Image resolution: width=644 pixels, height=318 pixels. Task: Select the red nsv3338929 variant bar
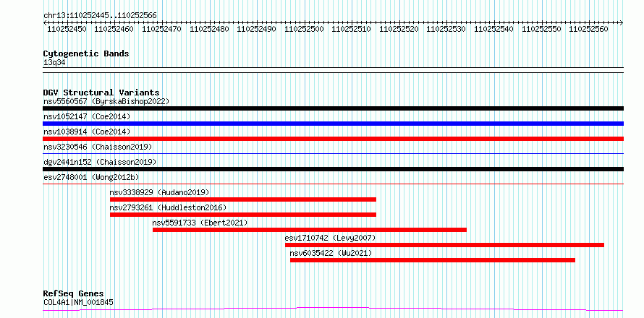click(243, 199)
